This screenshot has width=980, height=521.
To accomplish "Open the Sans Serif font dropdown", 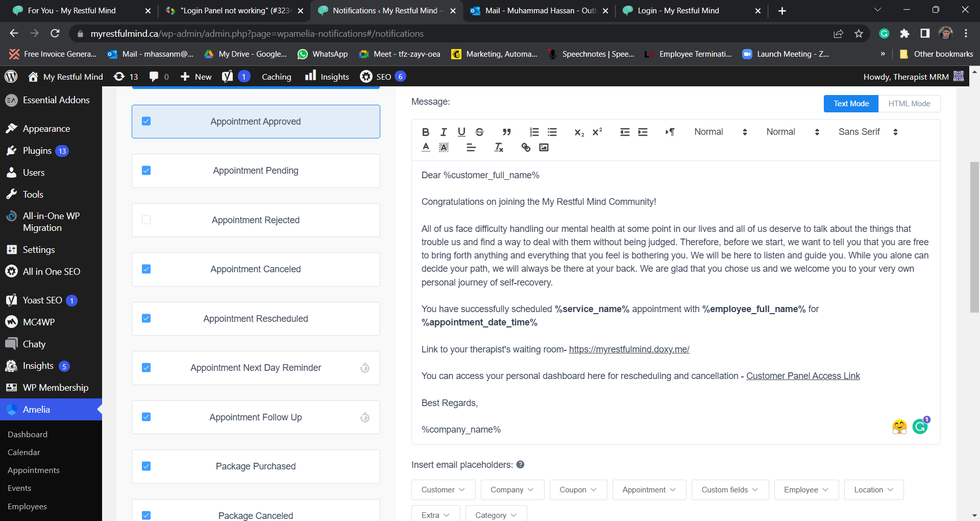I will point(868,132).
